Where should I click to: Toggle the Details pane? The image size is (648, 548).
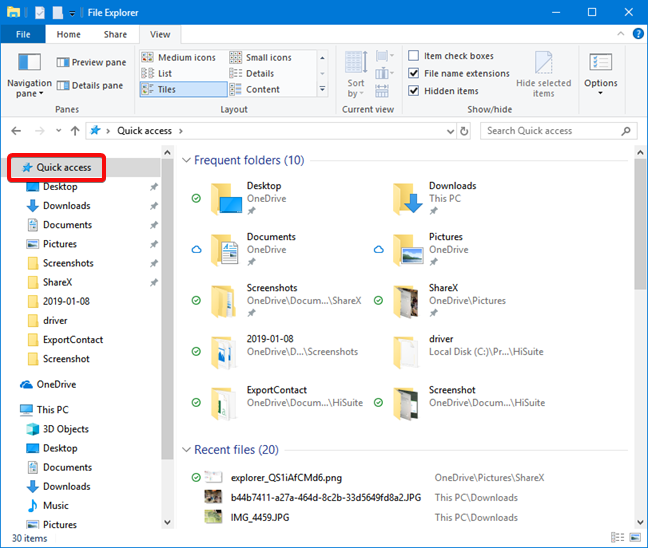pyautogui.click(x=90, y=86)
